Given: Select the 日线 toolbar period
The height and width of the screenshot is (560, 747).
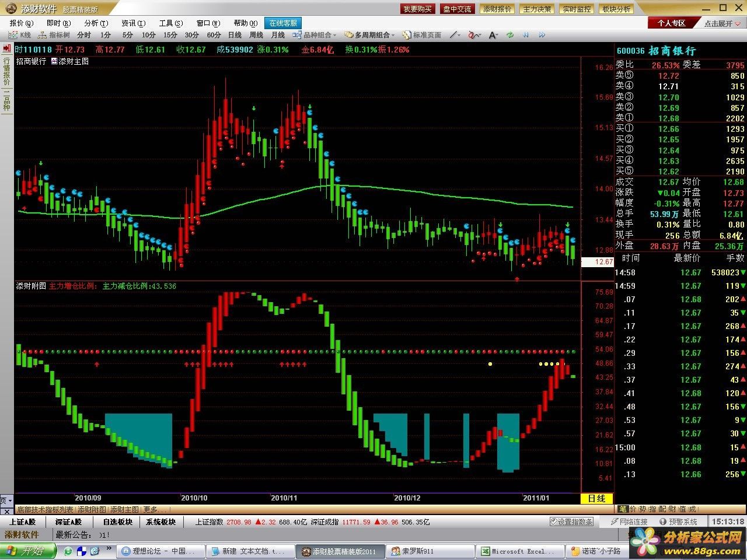Looking at the screenshot, I should coord(235,36).
